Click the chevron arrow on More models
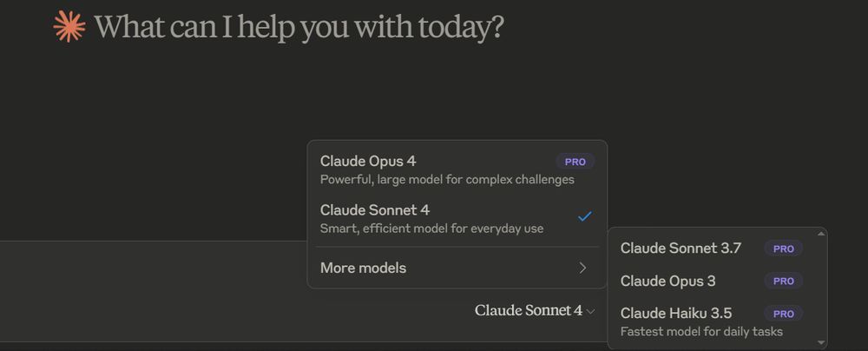Viewport: 868px width, 351px height. pyautogui.click(x=583, y=268)
